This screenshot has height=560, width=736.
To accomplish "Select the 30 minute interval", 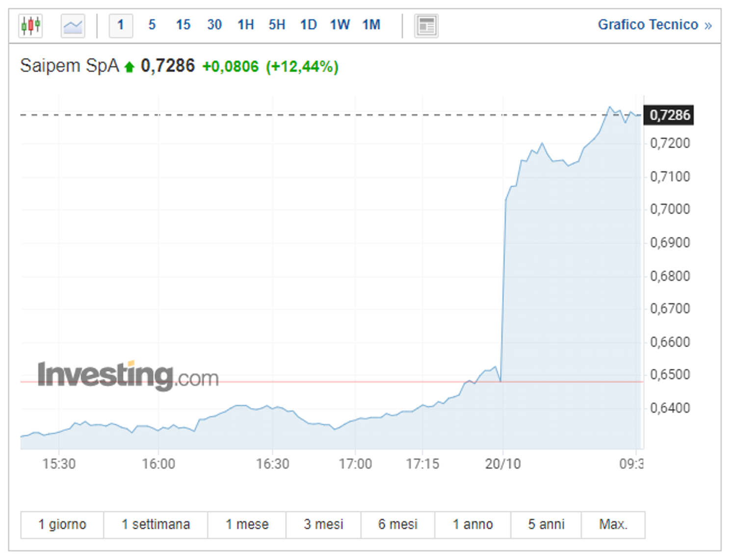I will coord(214,25).
